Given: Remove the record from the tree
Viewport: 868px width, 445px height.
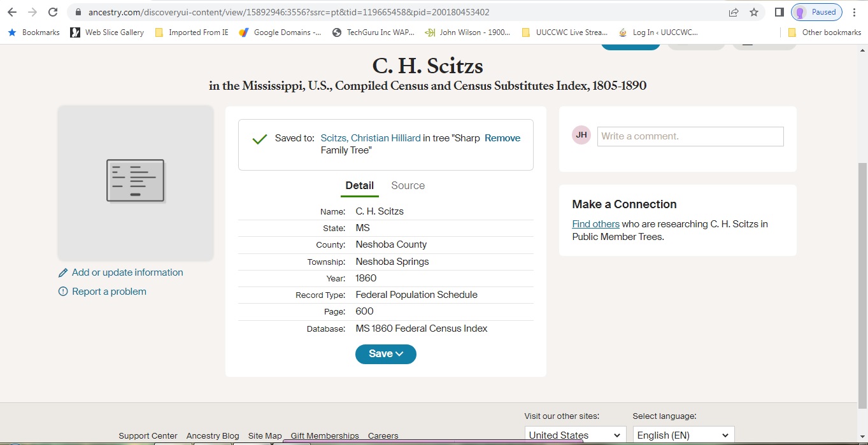Looking at the screenshot, I should pyautogui.click(x=502, y=138).
